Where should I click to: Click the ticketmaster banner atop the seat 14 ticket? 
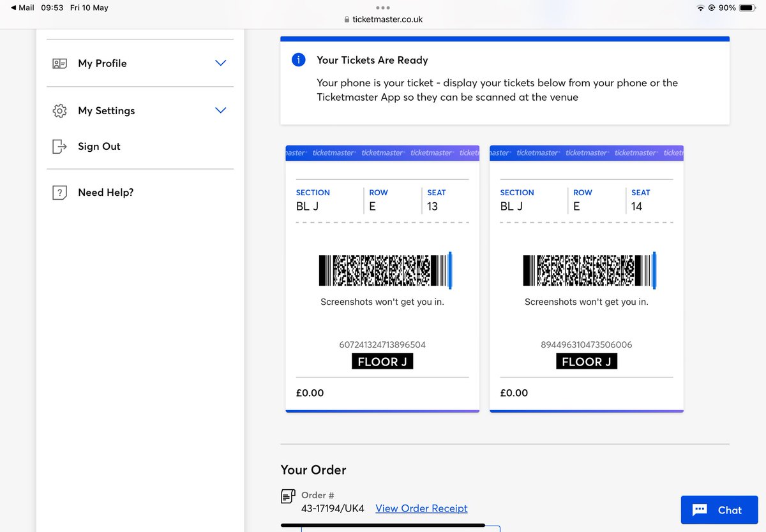(587, 152)
